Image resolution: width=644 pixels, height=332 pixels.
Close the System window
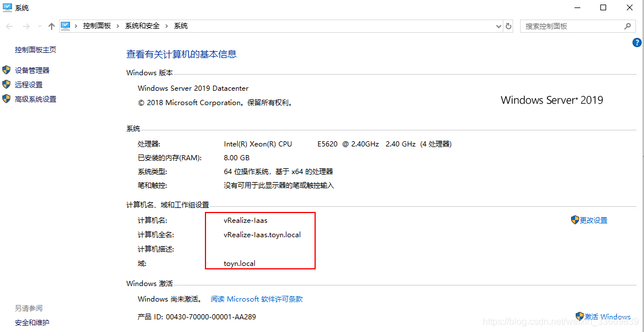click(x=629, y=7)
